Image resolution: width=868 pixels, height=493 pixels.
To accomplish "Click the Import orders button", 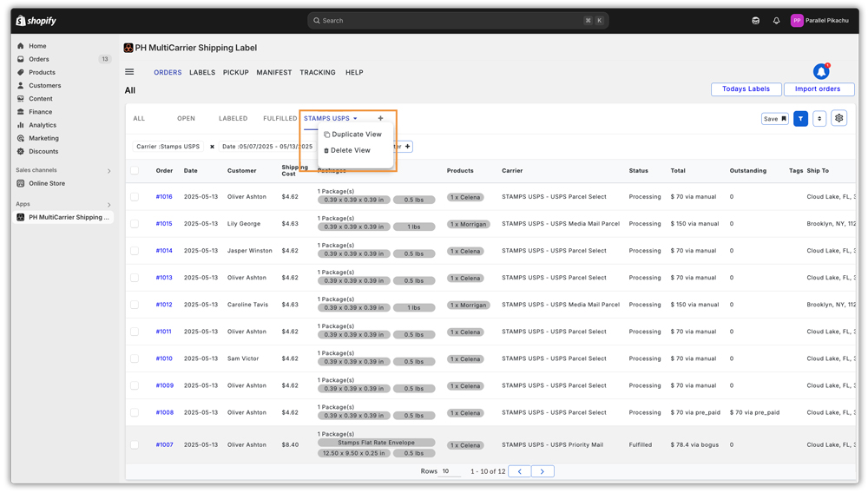I will (819, 89).
